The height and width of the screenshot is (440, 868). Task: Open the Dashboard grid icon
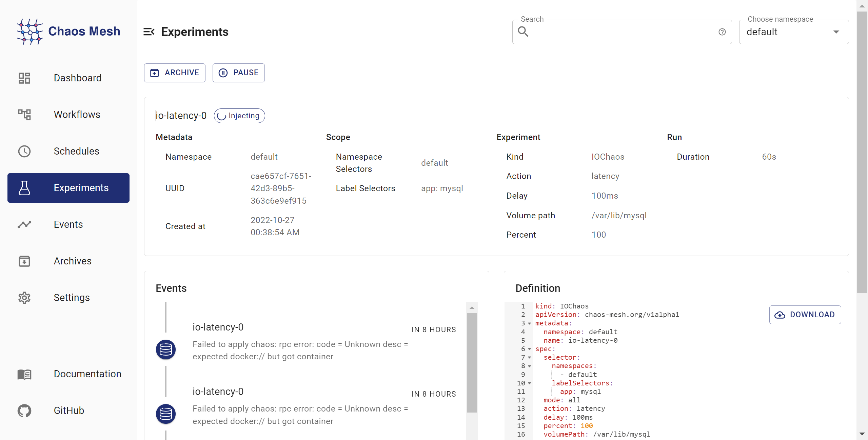24,78
